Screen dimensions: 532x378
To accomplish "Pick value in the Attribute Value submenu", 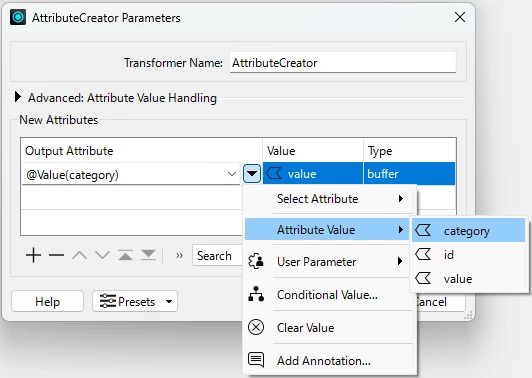I will pos(469,279).
